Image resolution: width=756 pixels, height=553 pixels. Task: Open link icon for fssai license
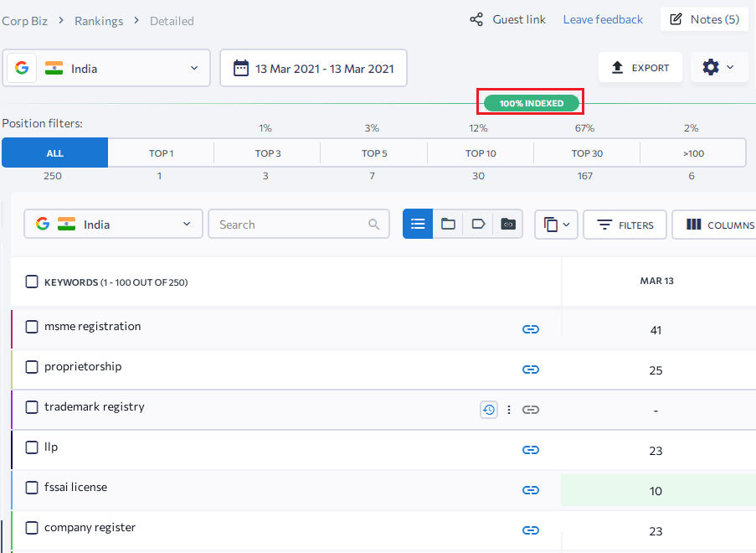coord(530,490)
